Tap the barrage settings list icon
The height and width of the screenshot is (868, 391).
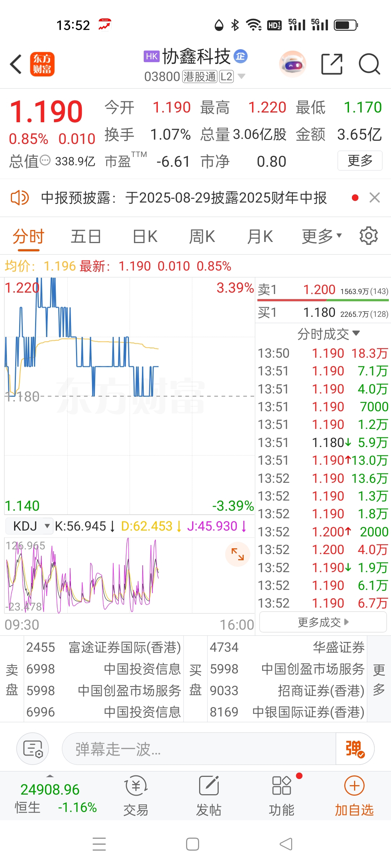(x=33, y=749)
